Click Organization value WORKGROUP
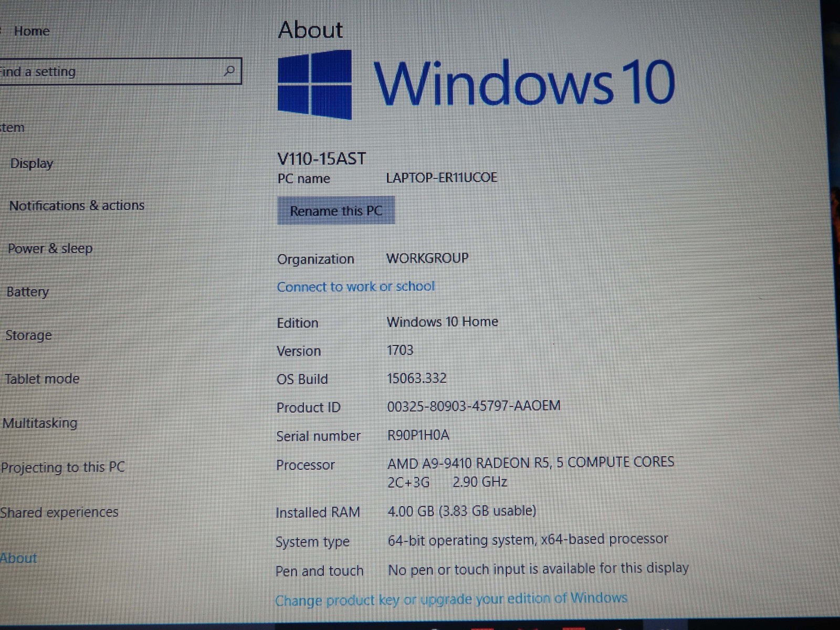The width and height of the screenshot is (840, 630). point(427,258)
